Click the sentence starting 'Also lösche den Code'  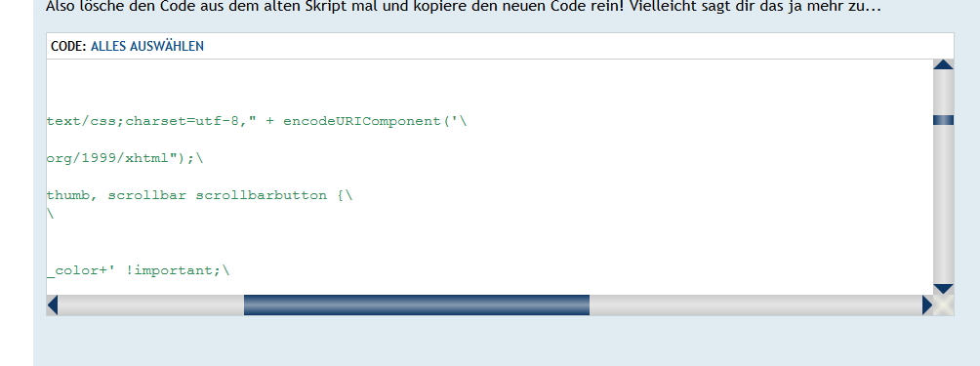[463, 7]
